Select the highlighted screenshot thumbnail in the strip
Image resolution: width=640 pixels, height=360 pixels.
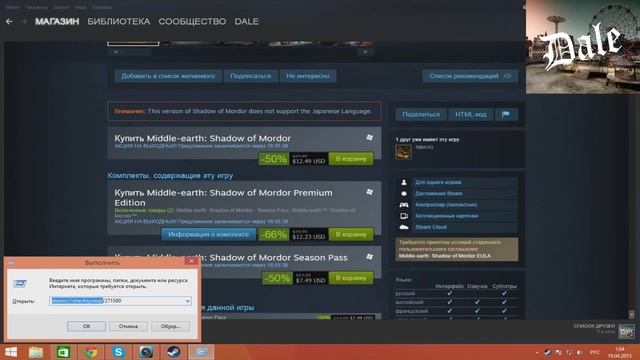point(133,43)
